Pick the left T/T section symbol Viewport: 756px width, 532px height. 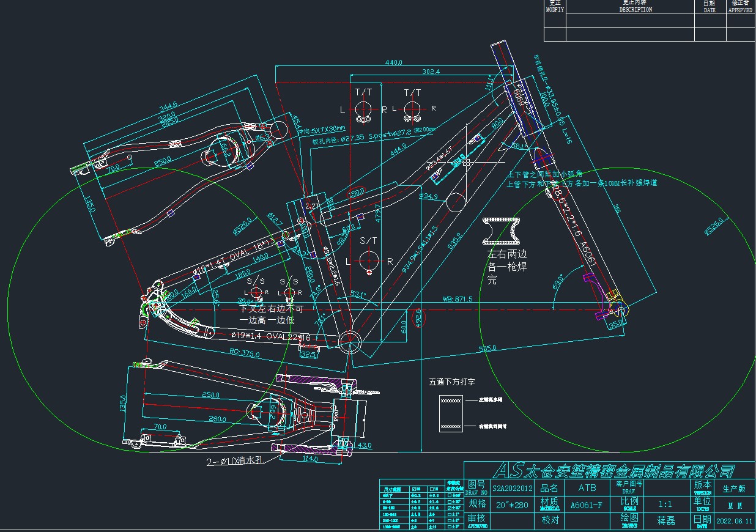[364, 109]
